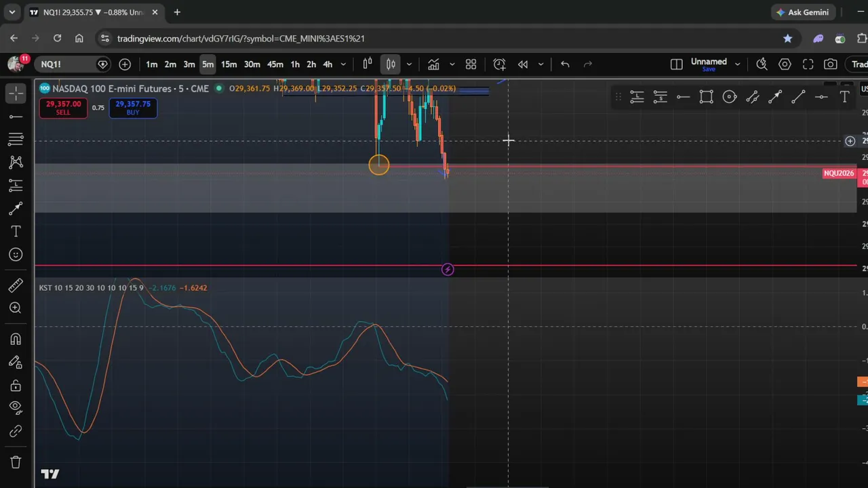Select the crosshair cursor tool
This screenshot has height=488, width=868.
(x=16, y=93)
